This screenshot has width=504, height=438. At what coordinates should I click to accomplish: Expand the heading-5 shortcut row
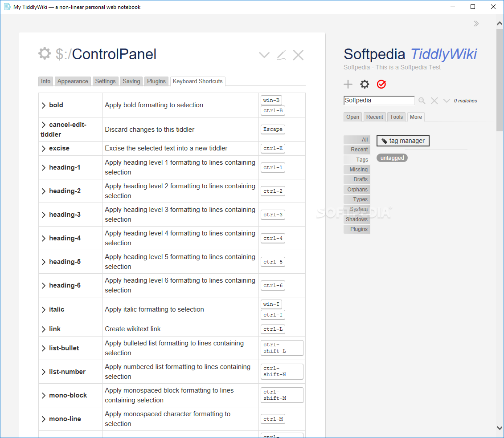pyautogui.click(x=44, y=262)
